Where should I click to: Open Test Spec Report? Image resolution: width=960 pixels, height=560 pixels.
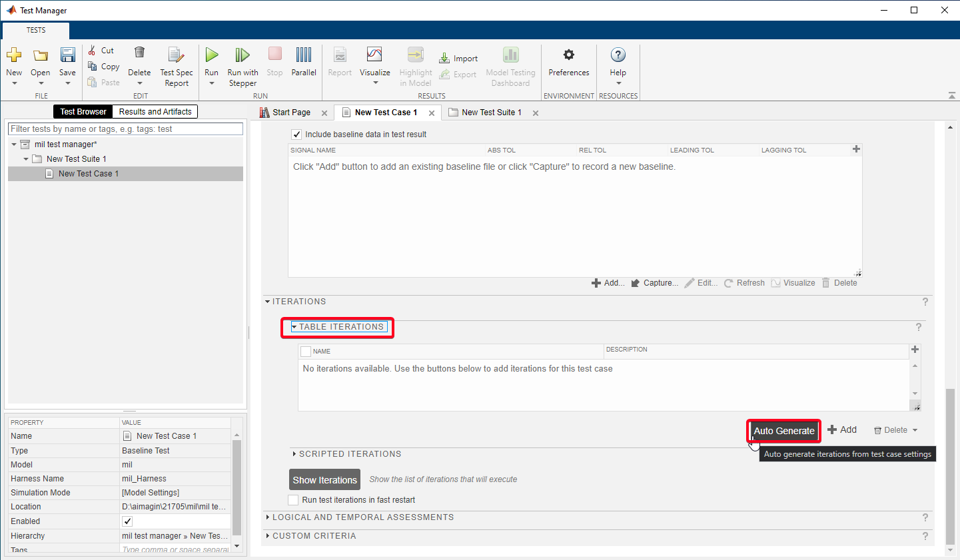pos(177,67)
